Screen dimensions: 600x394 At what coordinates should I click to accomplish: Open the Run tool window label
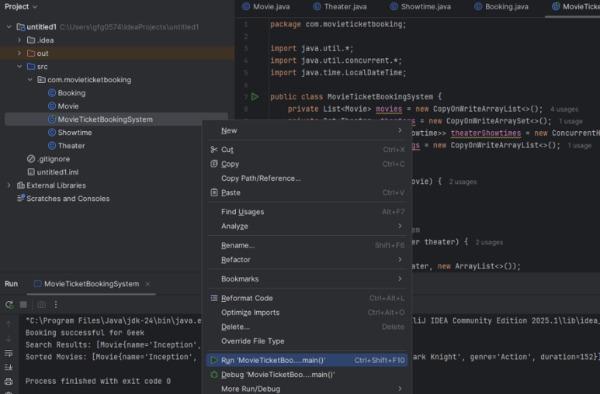click(x=11, y=284)
